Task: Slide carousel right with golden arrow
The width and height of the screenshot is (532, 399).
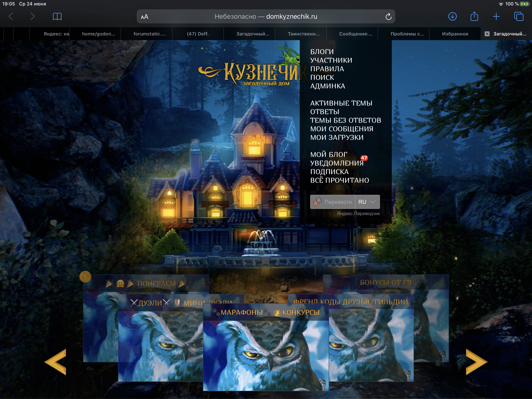Action: click(477, 362)
